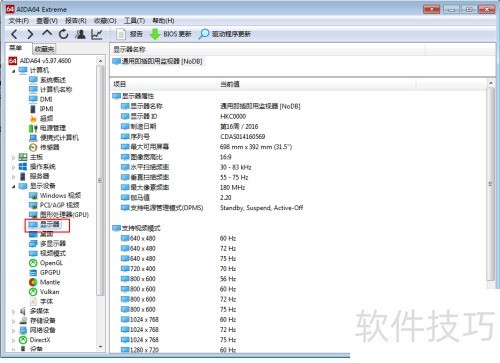Image resolution: width=500 pixels, height=363 pixels.
Task: Select the DMI tree item
Action: 41,99
